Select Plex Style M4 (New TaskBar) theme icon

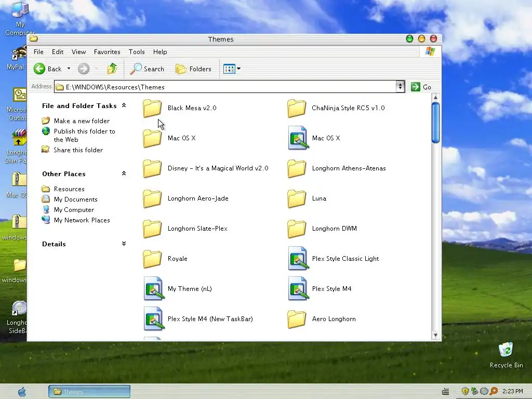pos(154,318)
